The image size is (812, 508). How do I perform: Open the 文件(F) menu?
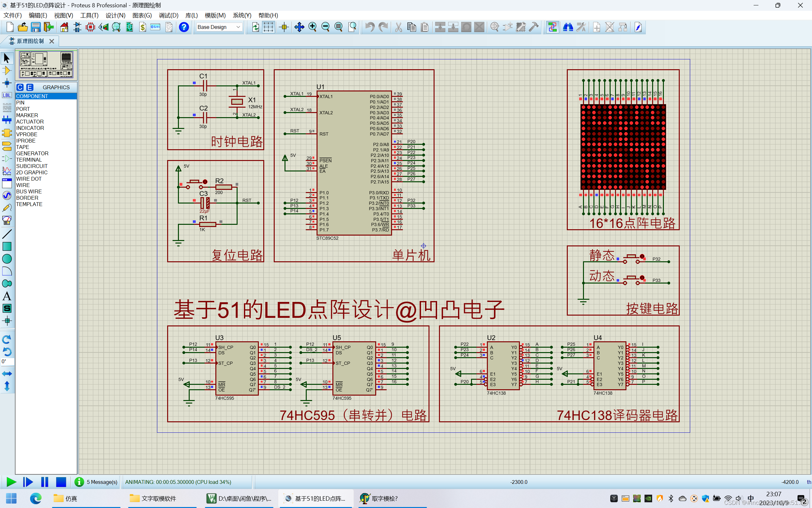(12, 16)
